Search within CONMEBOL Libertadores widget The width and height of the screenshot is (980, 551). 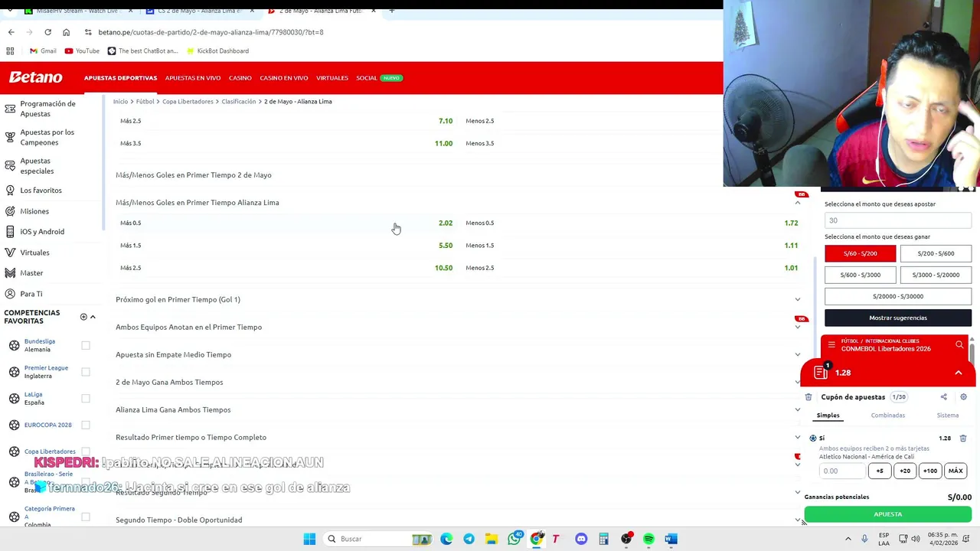[959, 345]
